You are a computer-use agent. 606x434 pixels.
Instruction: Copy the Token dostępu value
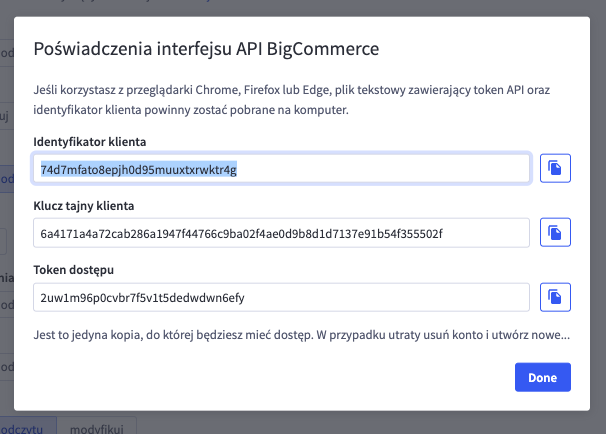[x=555, y=297]
